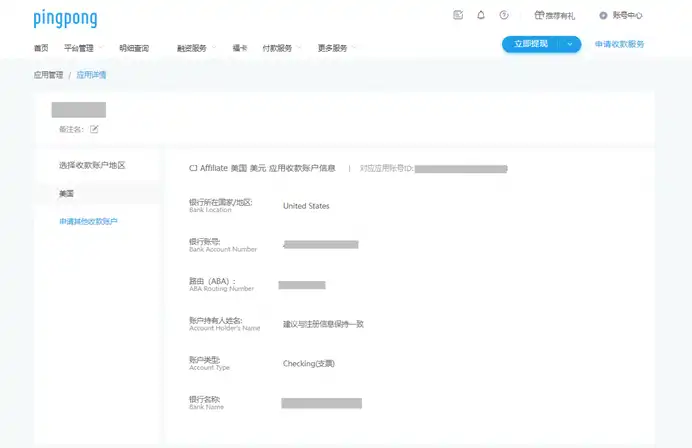Click the Bank Name label
This screenshot has width=692, height=448.
click(x=206, y=407)
